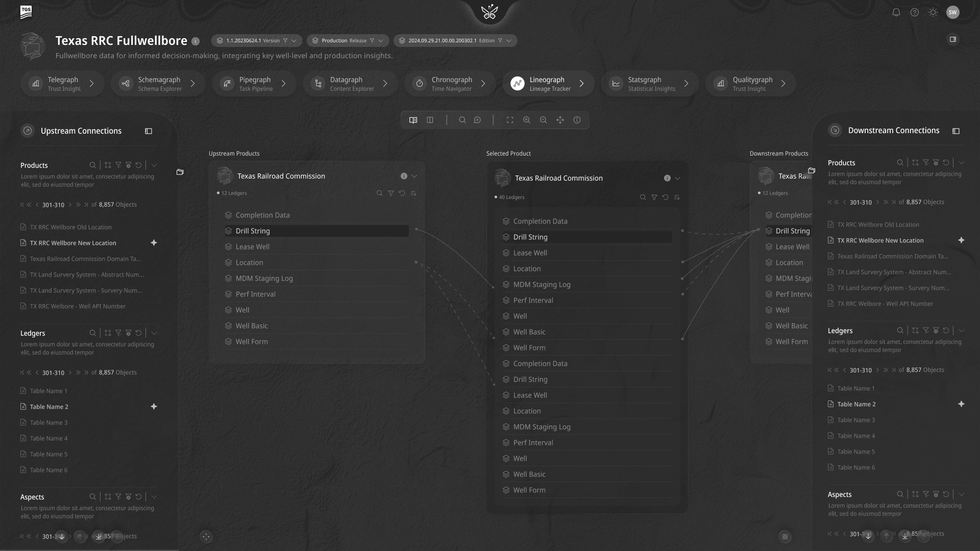Expand the Downstream Ledgers section chevron

coord(962,331)
